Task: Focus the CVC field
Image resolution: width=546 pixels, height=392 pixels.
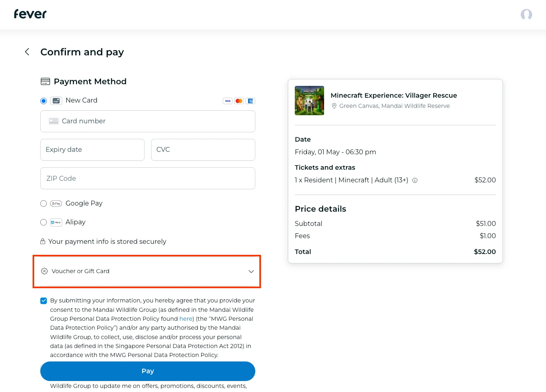Action: click(203, 150)
